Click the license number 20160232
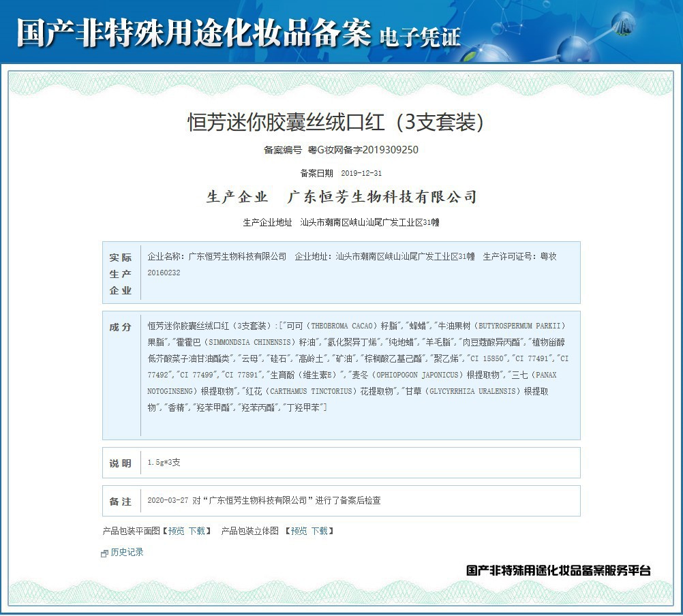Image resolution: width=683 pixels, height=616 pixels. point(164,273)
